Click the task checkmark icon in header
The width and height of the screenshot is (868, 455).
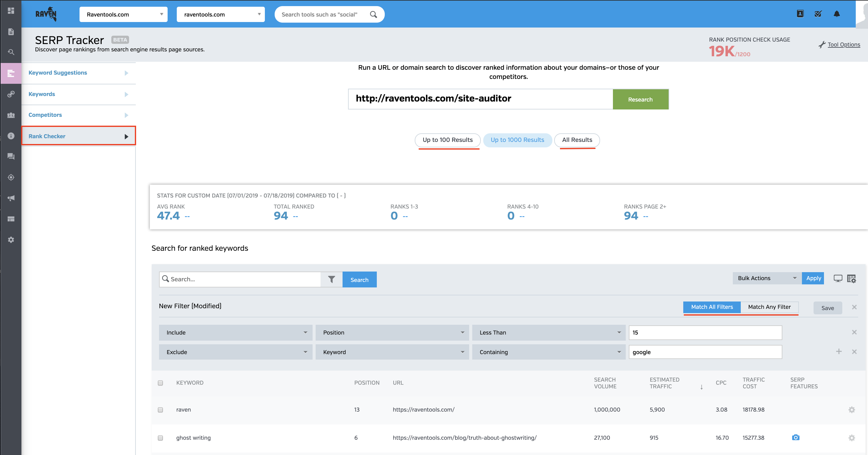tap(818, 14)
